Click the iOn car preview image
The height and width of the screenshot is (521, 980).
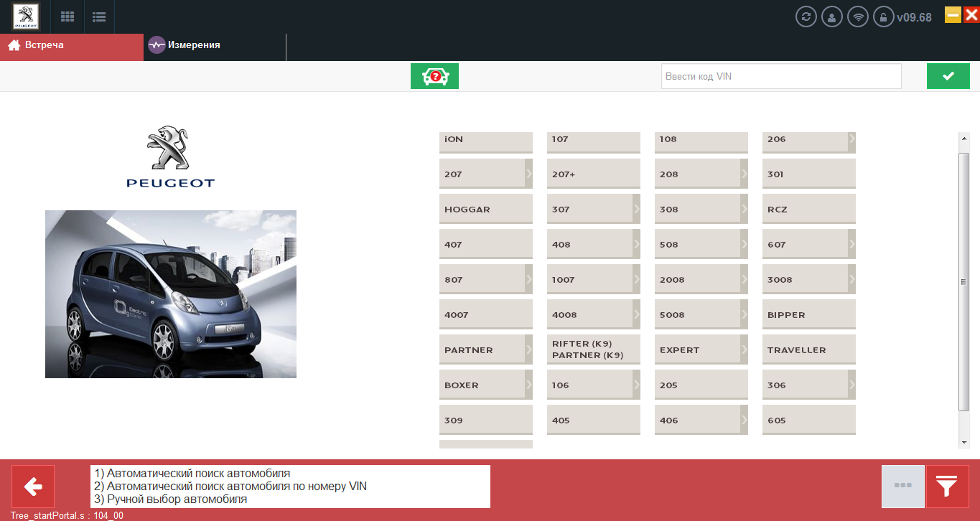coord(171,294)
